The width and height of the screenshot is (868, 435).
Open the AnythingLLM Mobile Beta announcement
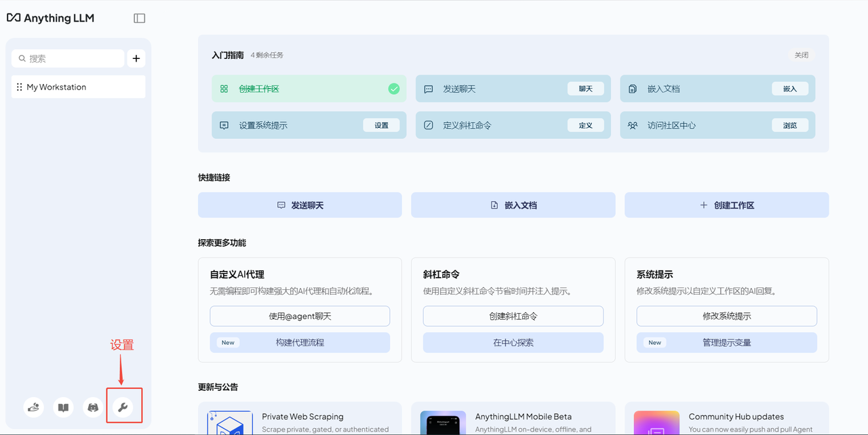coord(513,419)
